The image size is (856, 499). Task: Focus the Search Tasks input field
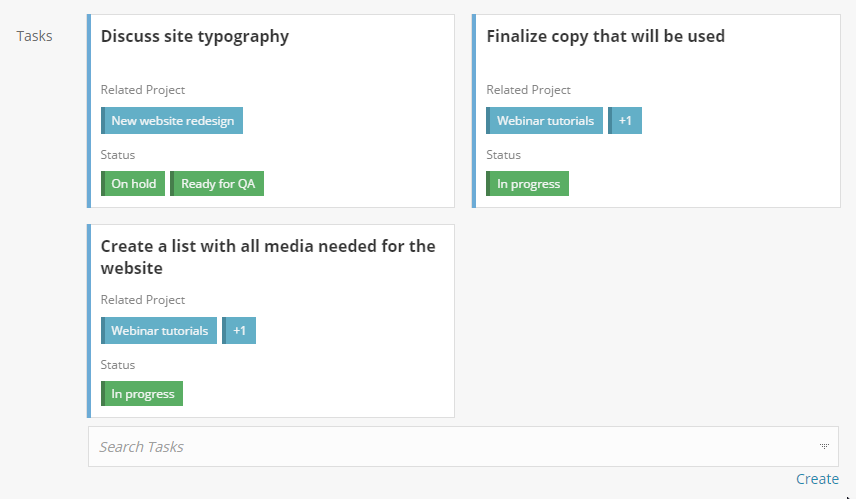[450, 447]
